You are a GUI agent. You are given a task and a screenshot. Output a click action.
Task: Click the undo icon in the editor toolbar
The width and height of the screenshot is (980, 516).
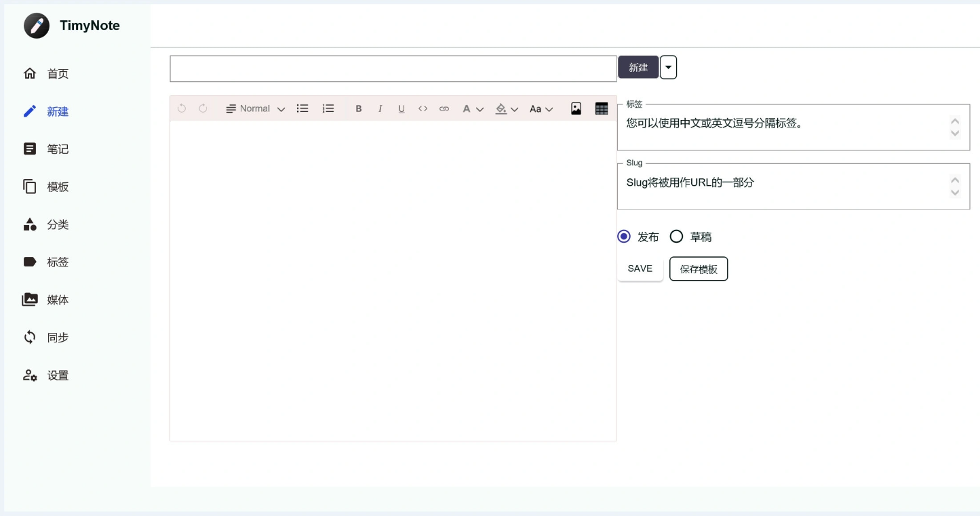181,108
